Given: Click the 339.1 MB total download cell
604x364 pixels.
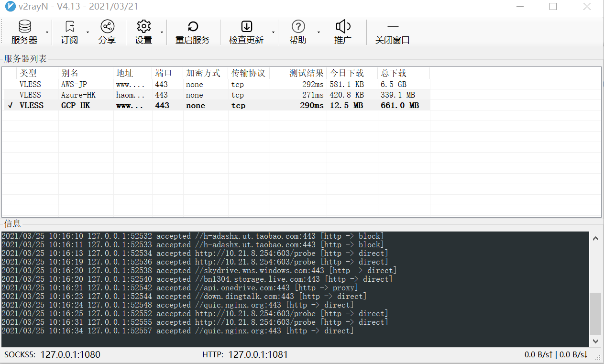Looking at the screenshot, I should tap(398, 95).
